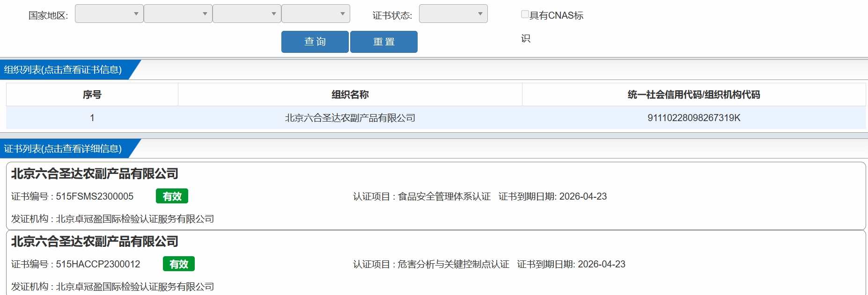Click 认证项目 食品安全管理体系认证
The height and width of the screenshot is (295, 868).
point(422,196)
